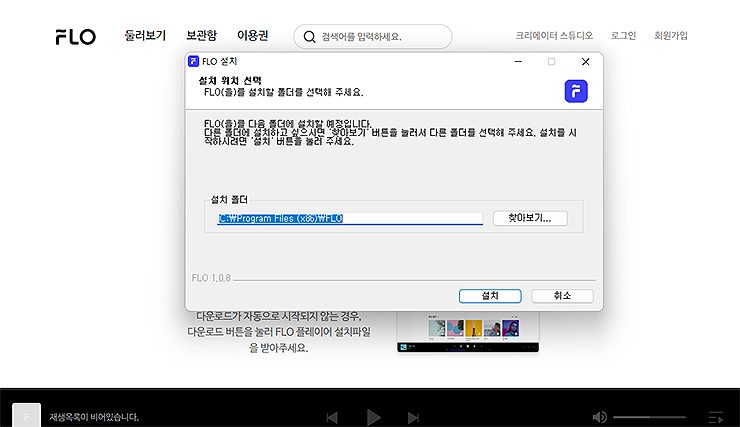Mute using the speaker volume icon
740x427 pixels.
(600, 417)
